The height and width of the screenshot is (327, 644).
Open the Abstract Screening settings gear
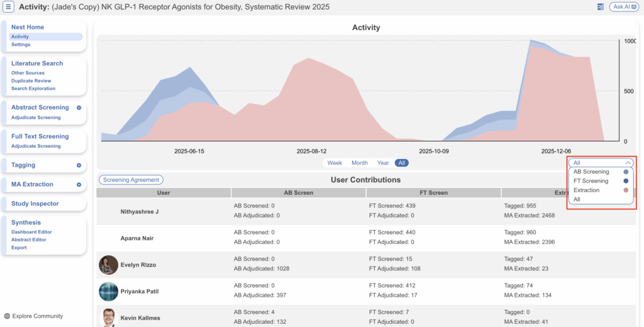79,108
